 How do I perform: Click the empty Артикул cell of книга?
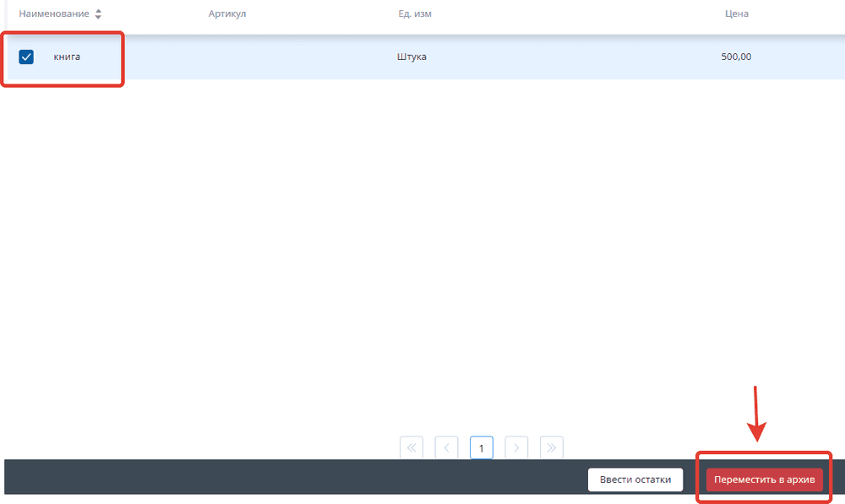click(226, 57)
